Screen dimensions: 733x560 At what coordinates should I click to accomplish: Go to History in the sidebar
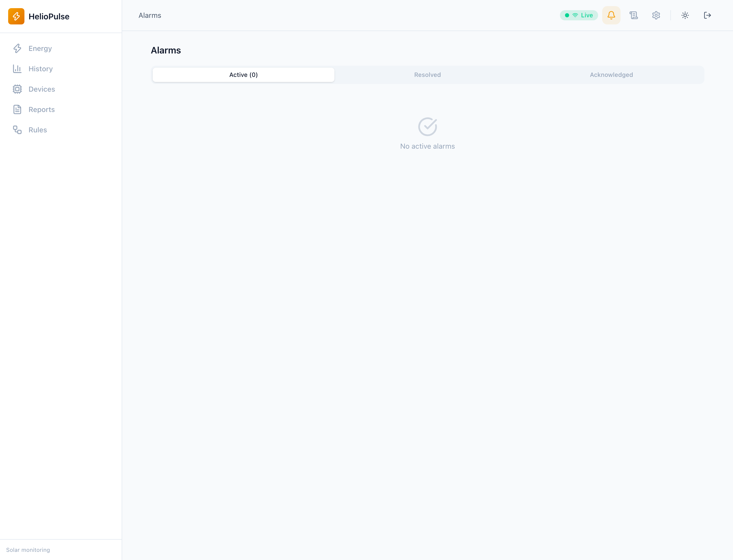pos(61,69)
